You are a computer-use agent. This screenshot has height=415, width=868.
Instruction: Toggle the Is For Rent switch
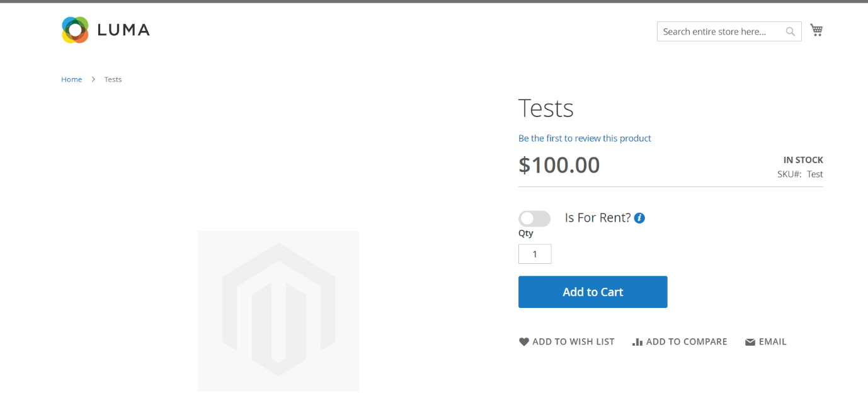pos(534,219)
